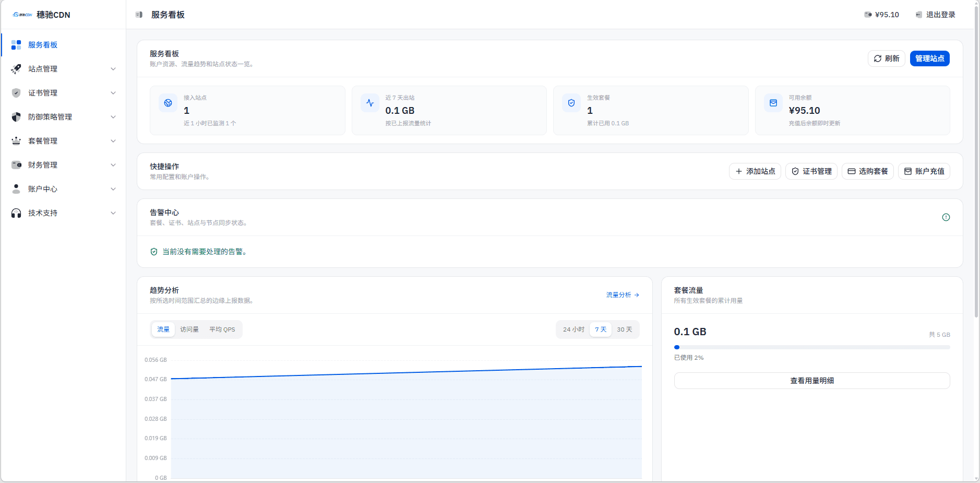Open 技术支持 sidebar menu item
980x483 pixels.
coord(64,213)
